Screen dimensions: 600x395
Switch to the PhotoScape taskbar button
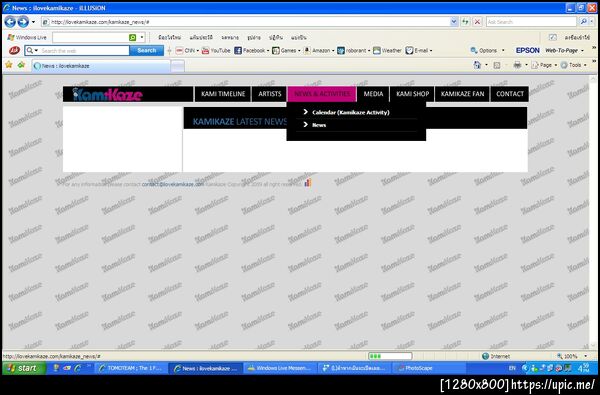click(x=429, y=368)
